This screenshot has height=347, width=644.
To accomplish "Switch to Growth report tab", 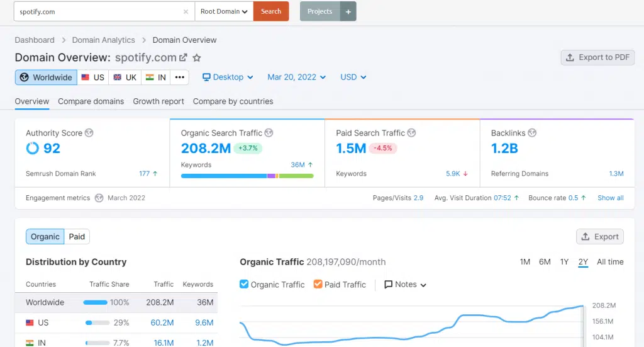I will pyautogui.click(x=158, y=101).
